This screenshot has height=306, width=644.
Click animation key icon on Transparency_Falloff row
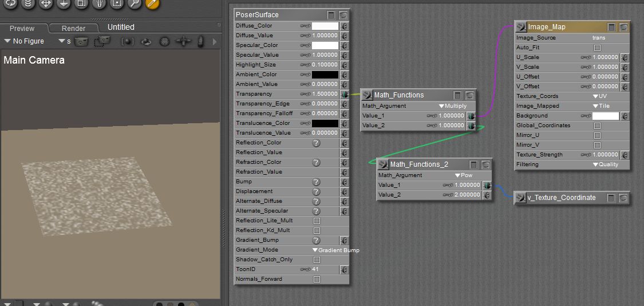[305, 113]
